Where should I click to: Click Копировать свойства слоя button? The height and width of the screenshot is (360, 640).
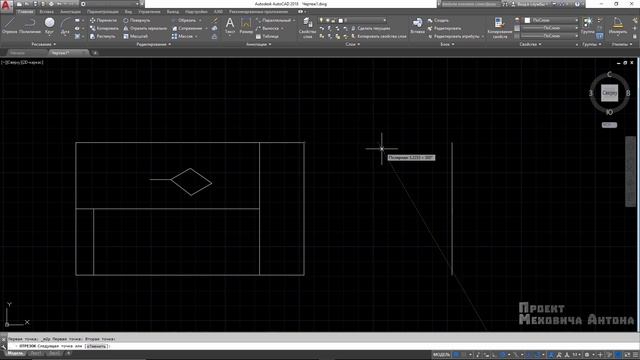[x=379, y=36]
